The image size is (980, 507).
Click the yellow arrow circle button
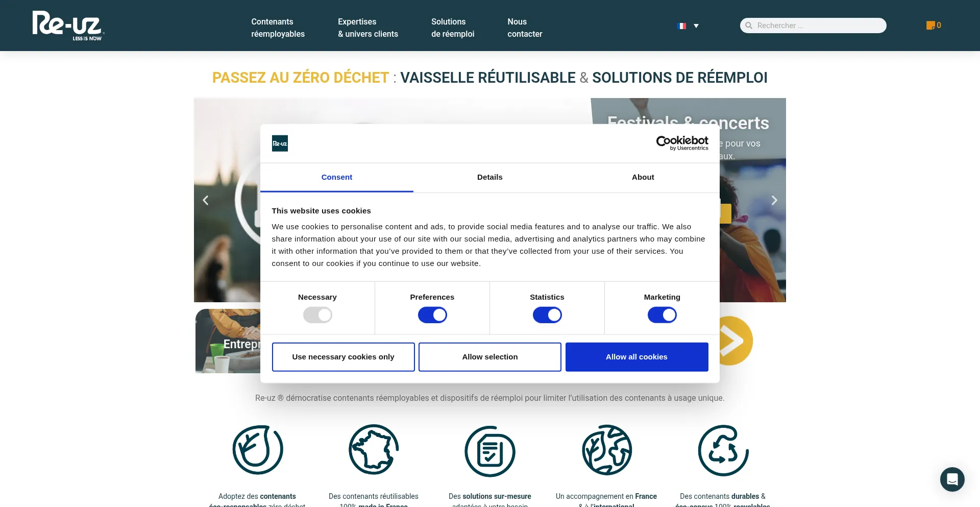click(736, 341)
